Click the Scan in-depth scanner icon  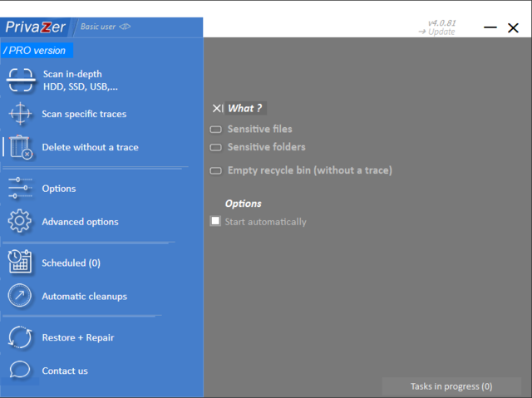[x=21, y=80]
